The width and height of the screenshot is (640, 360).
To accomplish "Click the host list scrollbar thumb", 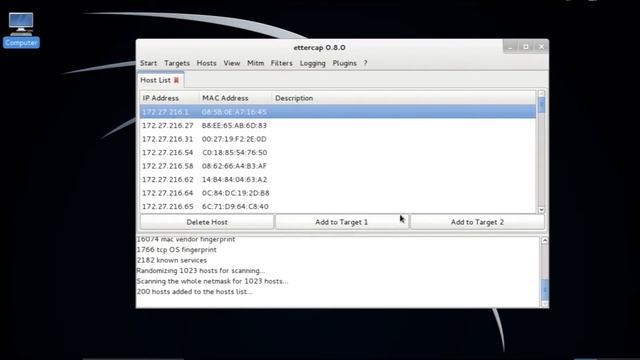I will 541,105.
